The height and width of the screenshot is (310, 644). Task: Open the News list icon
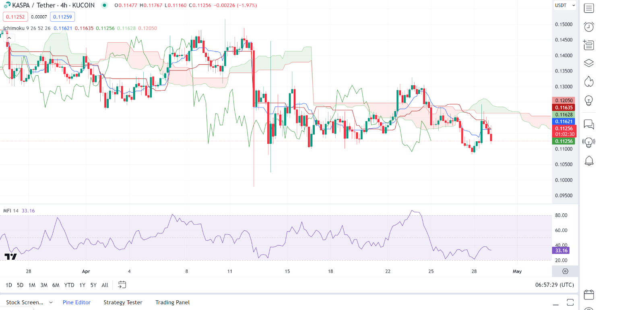[x=589, y=45]
